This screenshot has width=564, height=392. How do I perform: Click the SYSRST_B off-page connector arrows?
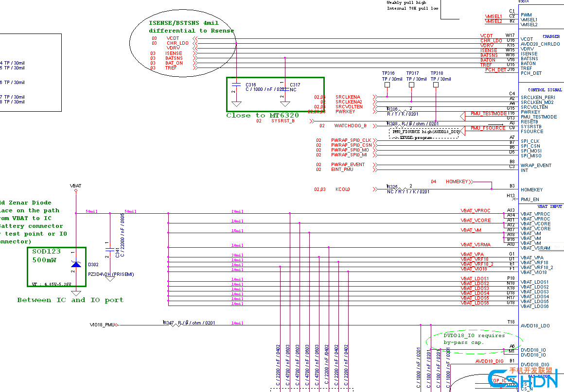coord(312,121)
